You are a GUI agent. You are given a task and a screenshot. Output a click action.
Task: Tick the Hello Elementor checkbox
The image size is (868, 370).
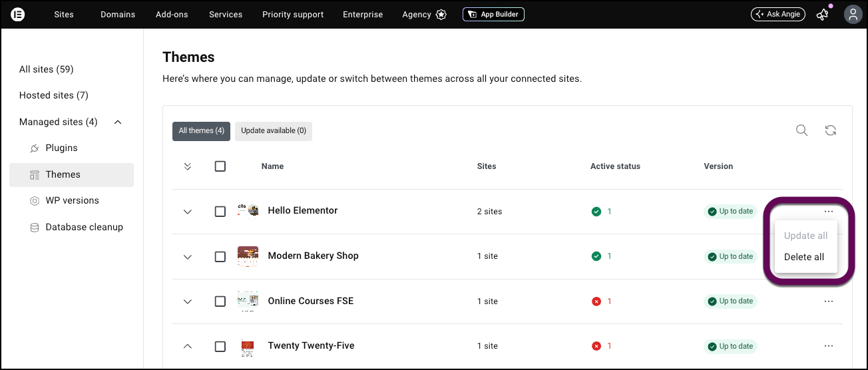point(220,212)
